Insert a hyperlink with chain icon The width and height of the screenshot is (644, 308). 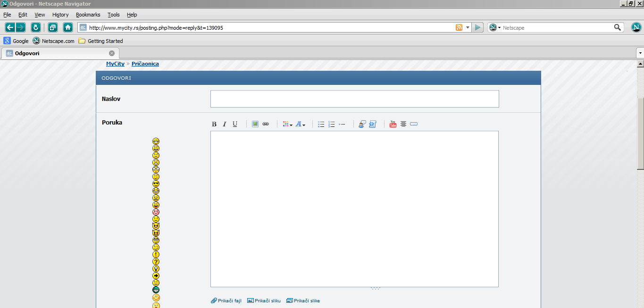pos(266,124)
